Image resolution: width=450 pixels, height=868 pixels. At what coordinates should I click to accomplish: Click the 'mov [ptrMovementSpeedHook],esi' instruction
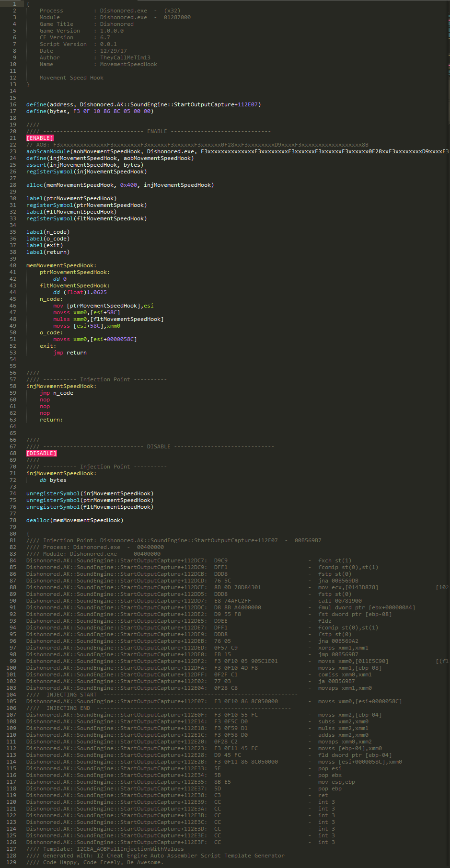[104, 306]
